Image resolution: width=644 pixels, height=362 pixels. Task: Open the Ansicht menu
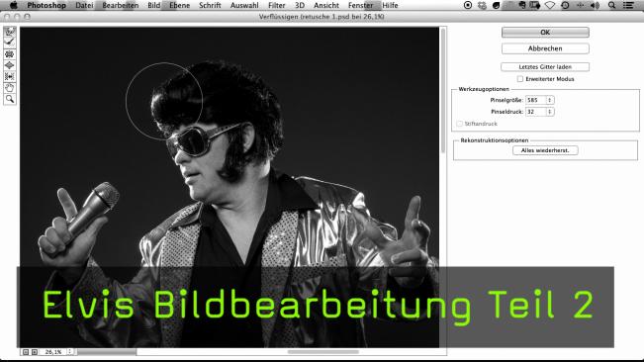click(326, 5)
